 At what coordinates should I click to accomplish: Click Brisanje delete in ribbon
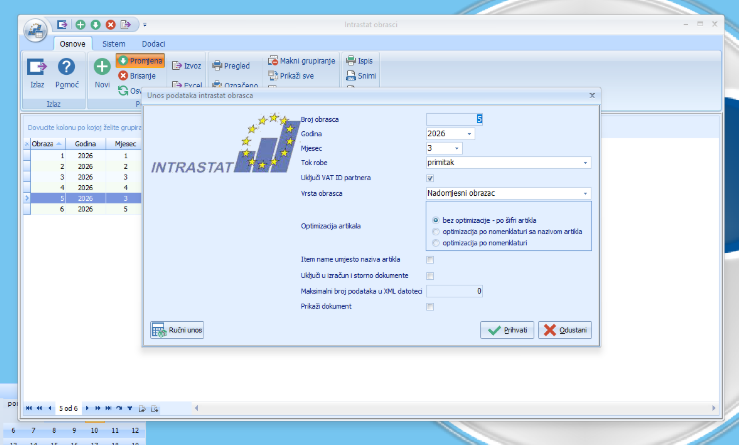click(137, 76)
